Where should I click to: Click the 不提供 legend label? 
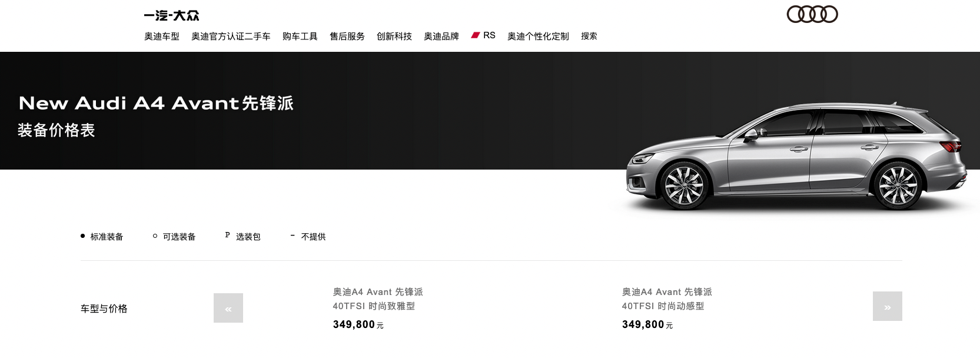(x=313, y=237)
